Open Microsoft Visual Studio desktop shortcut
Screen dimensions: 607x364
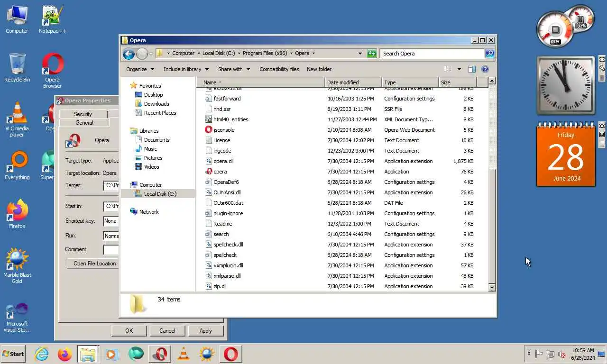[x=17, y=318]
